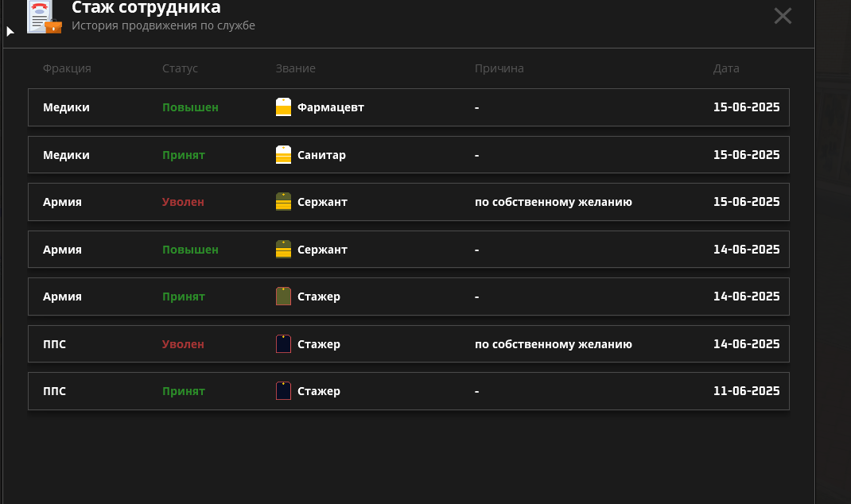Click the ППС cell in the Принят row

(x=54, y=391)
